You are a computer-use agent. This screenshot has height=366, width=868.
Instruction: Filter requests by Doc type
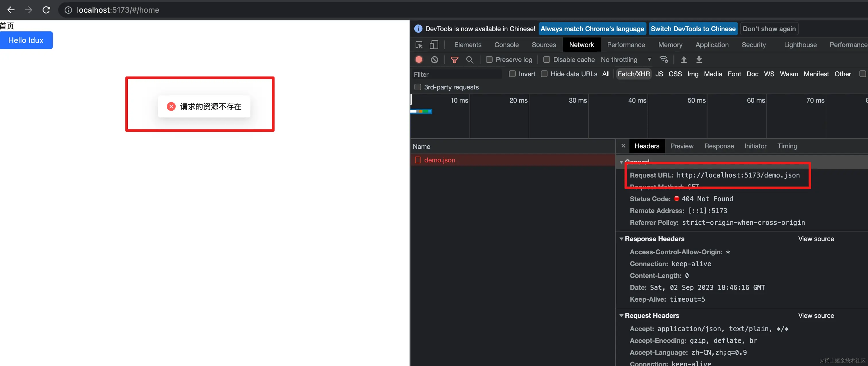(x=752, y=74)
